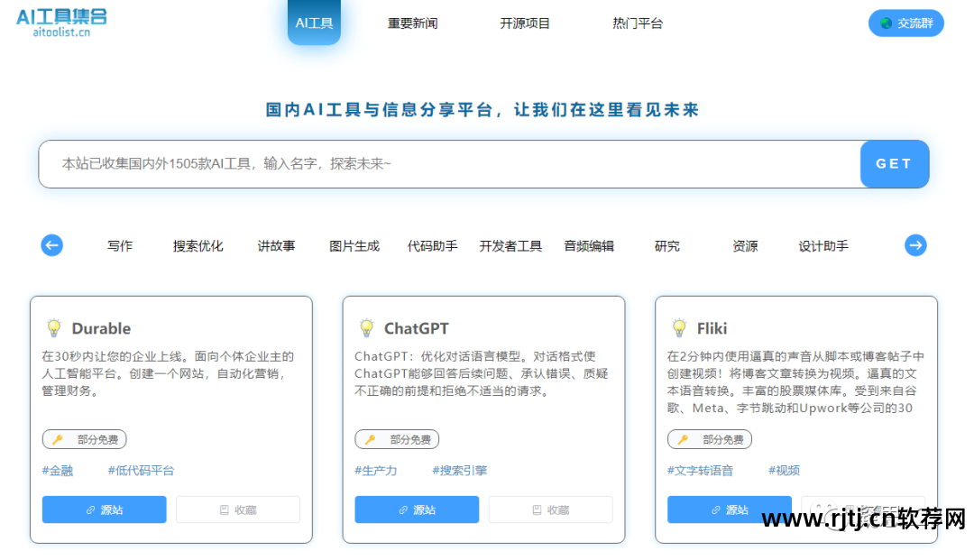Click right arrow icon for more categories
The width and height of the screenshot is (974, 560).
pos(915,245)
